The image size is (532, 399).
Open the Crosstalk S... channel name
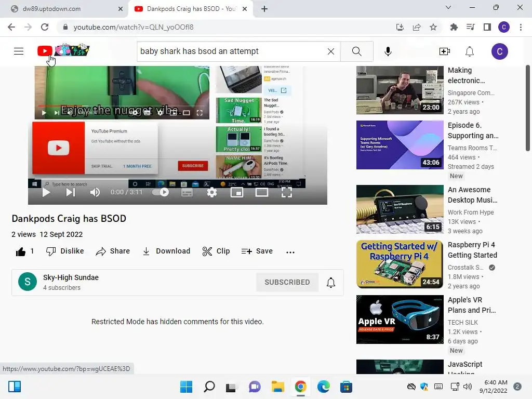(465, 268)
